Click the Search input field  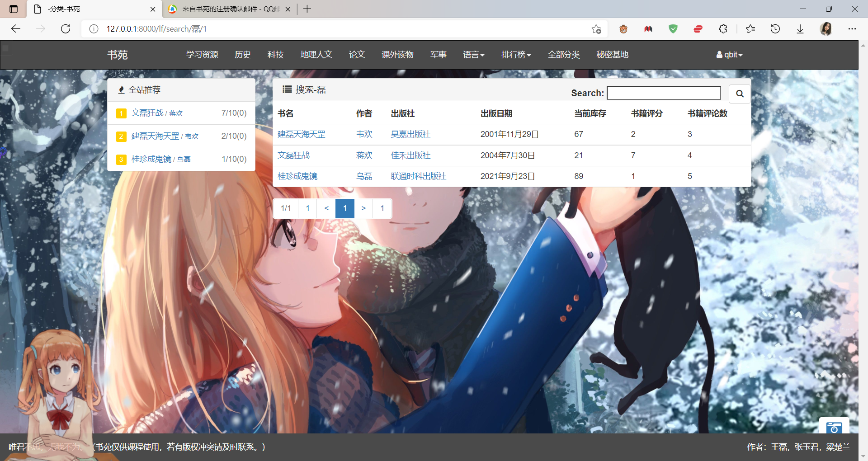tap(664, 93)
